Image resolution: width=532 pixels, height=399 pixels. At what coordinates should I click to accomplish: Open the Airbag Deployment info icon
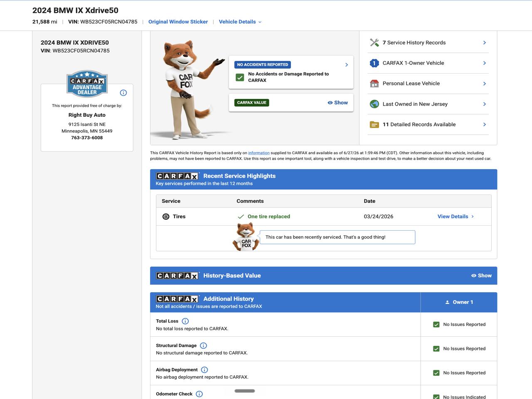pyautogui.click(x=204, y=369)
